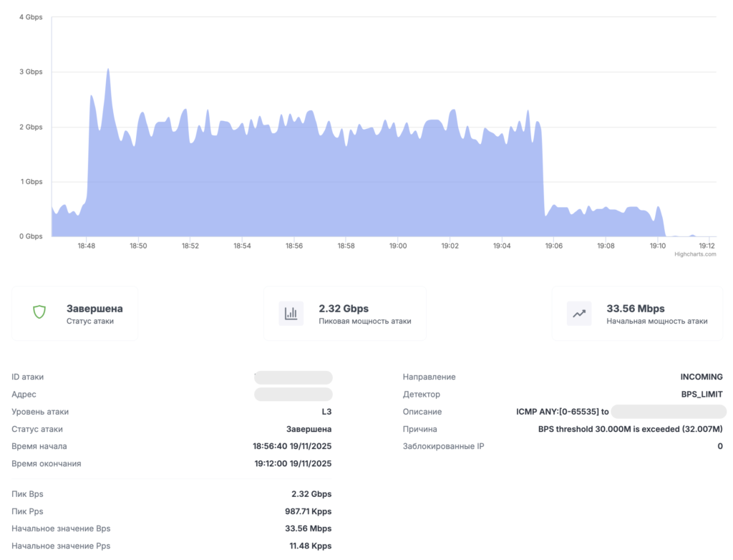Screen dimensions: 733x560
Task: Click the green shield attack status icon
Action: click(x=39, y=313)
